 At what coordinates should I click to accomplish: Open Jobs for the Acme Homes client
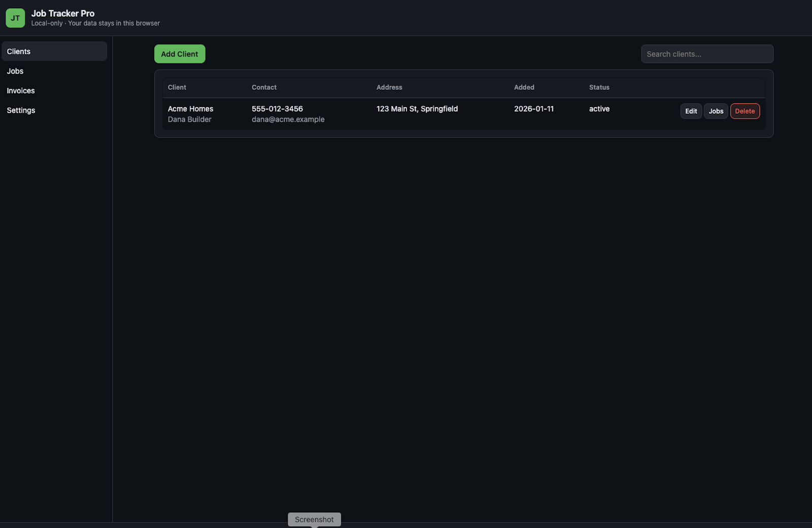(x=716, y=111)
